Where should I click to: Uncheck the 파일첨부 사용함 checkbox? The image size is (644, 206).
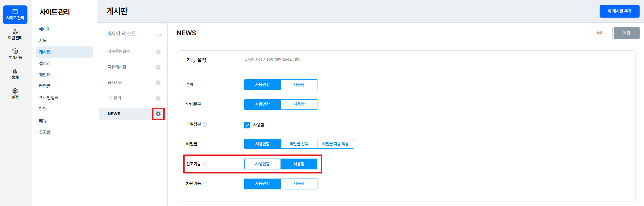click(x=247, y=125)
